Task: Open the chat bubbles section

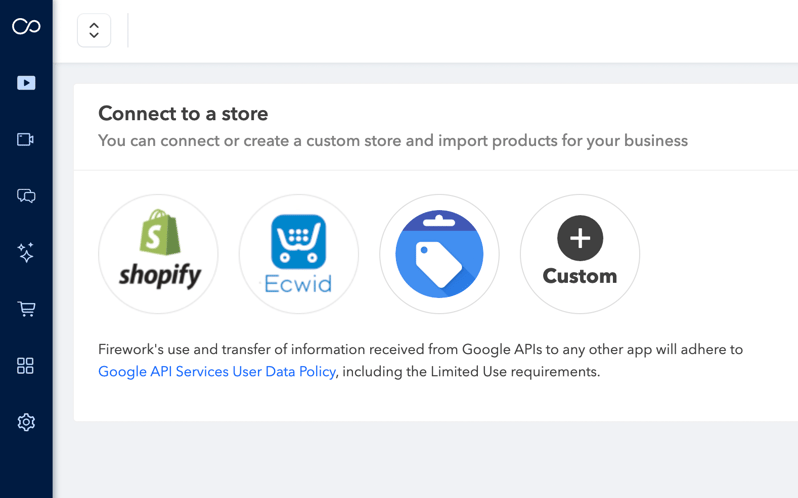Action: [26, 196]
